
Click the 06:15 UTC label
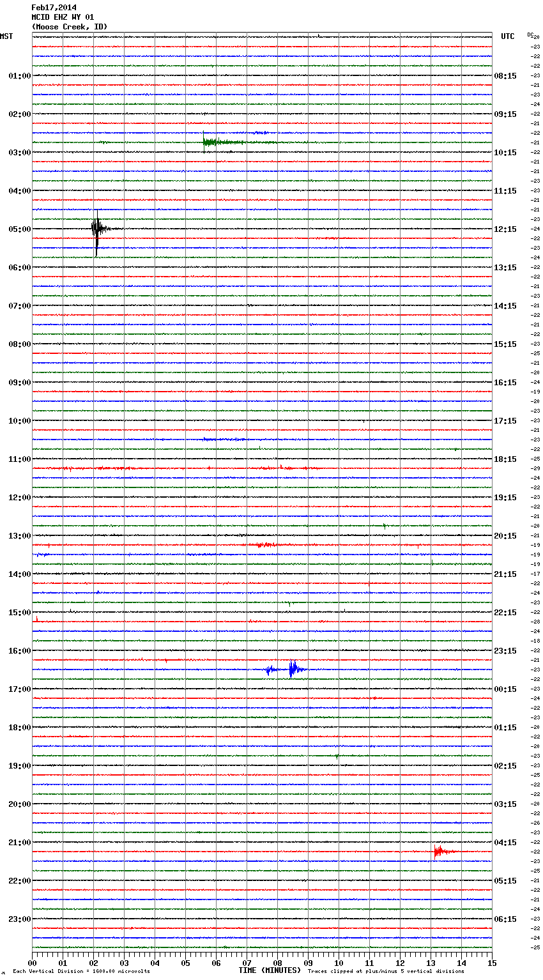[505, 919]
